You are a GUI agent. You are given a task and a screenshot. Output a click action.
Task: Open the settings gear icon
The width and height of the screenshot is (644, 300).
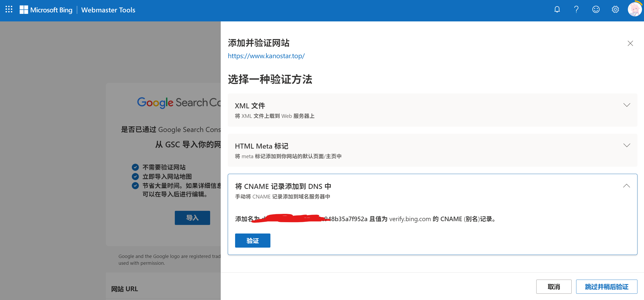pyautogui.click(x=615, y=10)
